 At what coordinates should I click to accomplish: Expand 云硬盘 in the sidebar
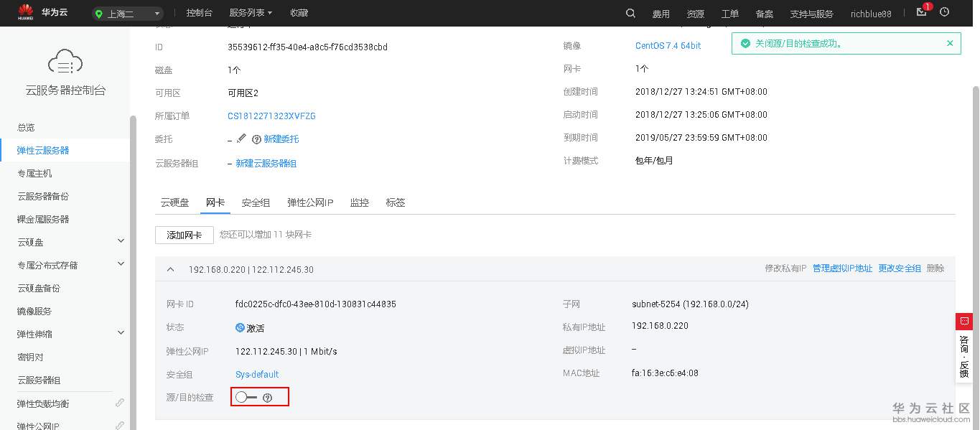[x=121, y=241]
